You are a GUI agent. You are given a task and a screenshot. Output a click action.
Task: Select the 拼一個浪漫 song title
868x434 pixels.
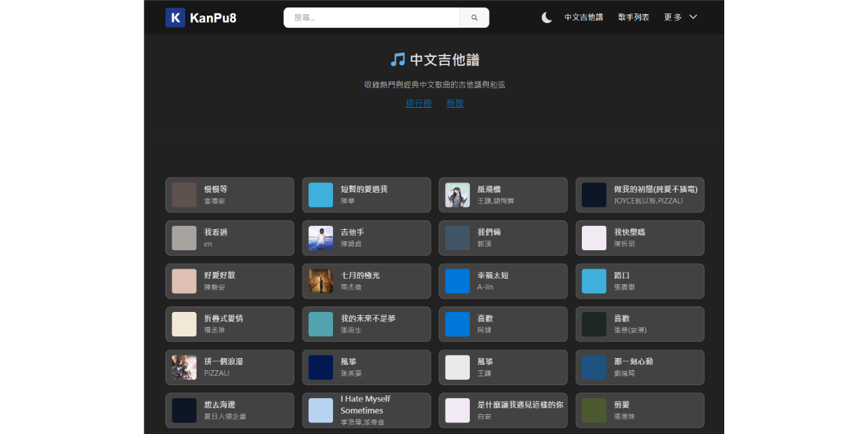[x=224, y=361]
